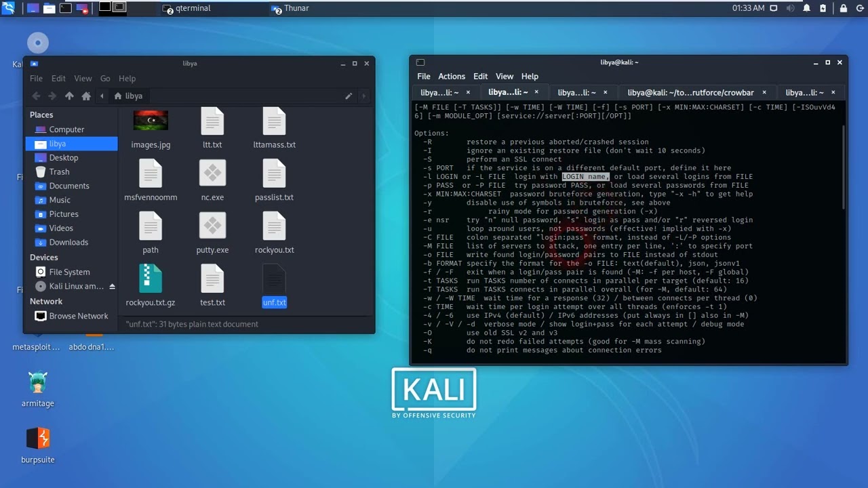The height and width of the screenshot is (488, 868).
Task: Select the burpsuite desktop icon
Action: point(38,445)
